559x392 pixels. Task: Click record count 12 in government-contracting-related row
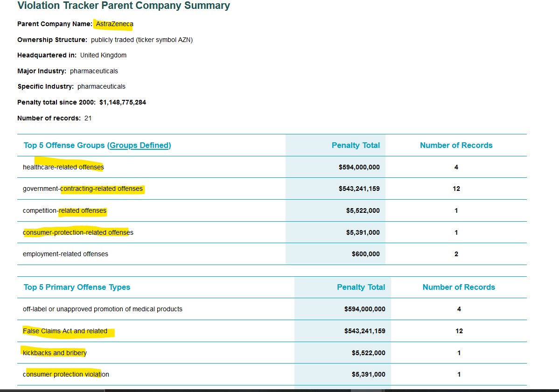pos(456,189)
